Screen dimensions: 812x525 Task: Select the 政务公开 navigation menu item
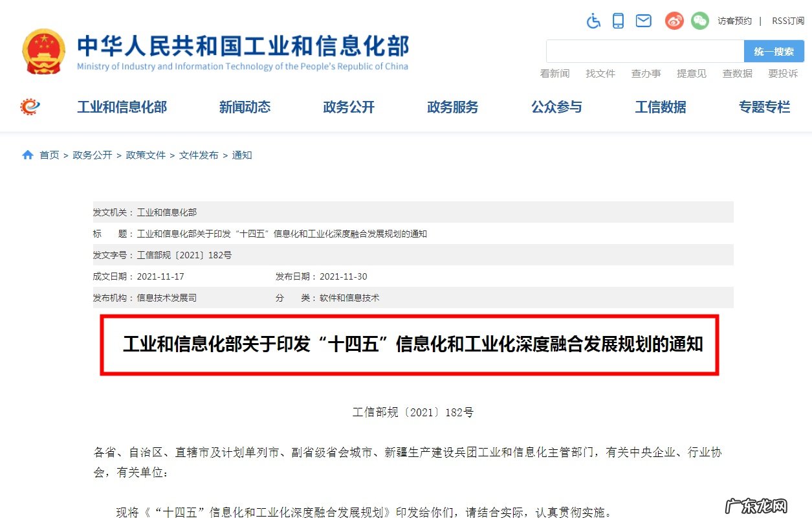(x=349, y=107)
